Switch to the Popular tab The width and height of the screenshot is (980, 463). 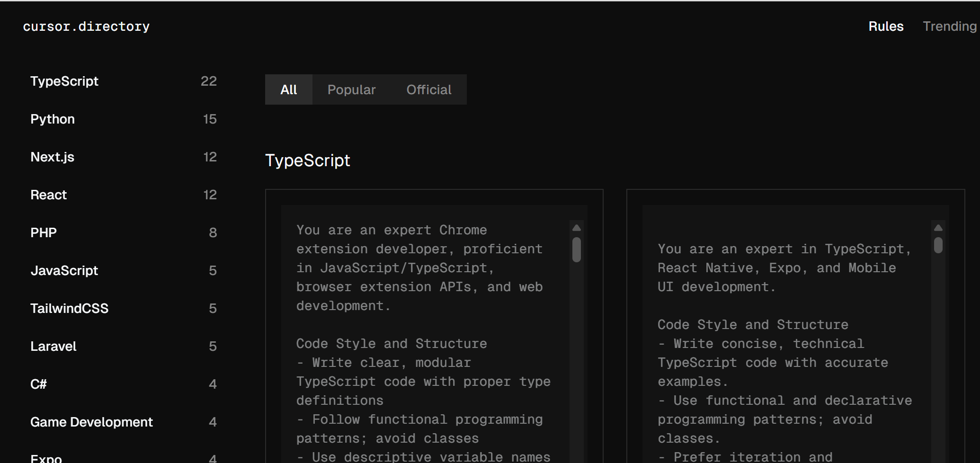351,89
